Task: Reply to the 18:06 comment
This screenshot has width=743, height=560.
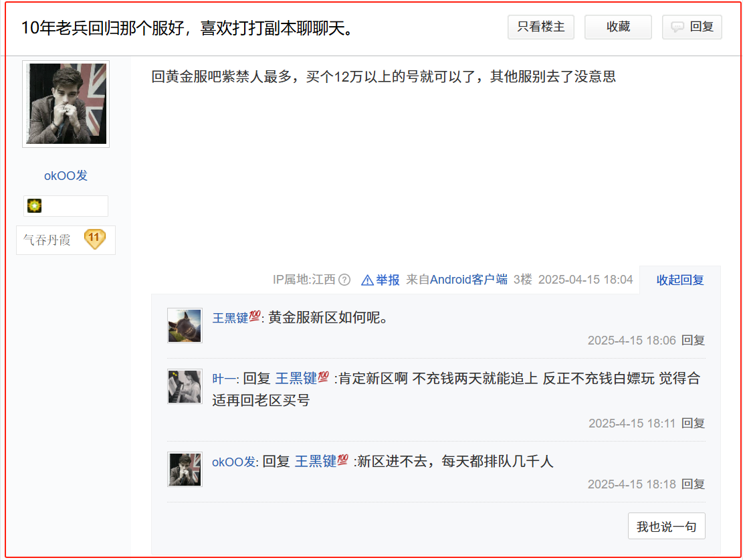Action: tap(694, 341)
